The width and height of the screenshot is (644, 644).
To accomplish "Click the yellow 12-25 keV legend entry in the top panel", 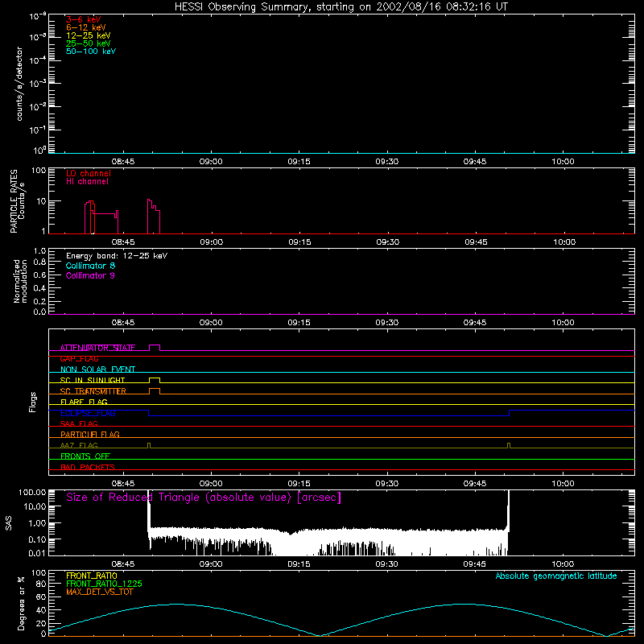I will click(89, 35).
